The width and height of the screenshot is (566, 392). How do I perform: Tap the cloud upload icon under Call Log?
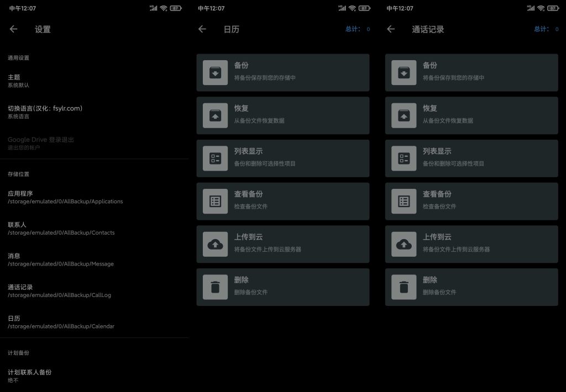pos(404,243)
